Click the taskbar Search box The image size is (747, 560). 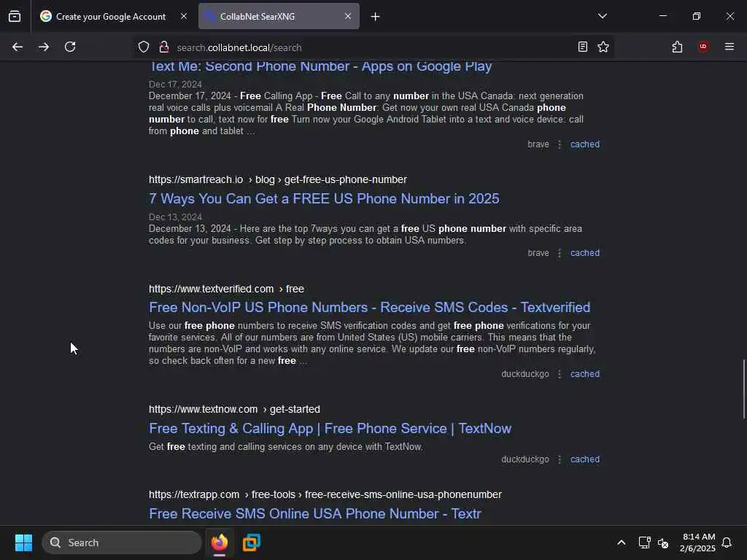[x=122, y=542]
